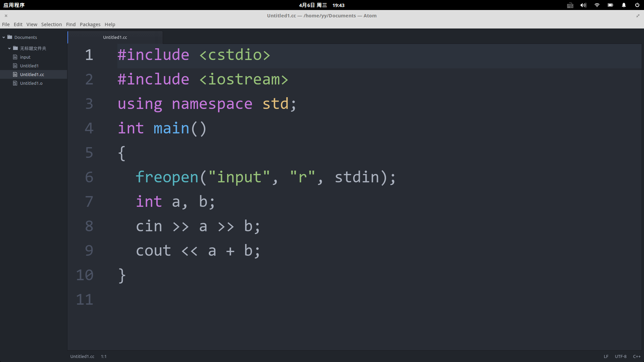
Task: Click on 'stdin' in line 6
Action: [x=357, y=177]
